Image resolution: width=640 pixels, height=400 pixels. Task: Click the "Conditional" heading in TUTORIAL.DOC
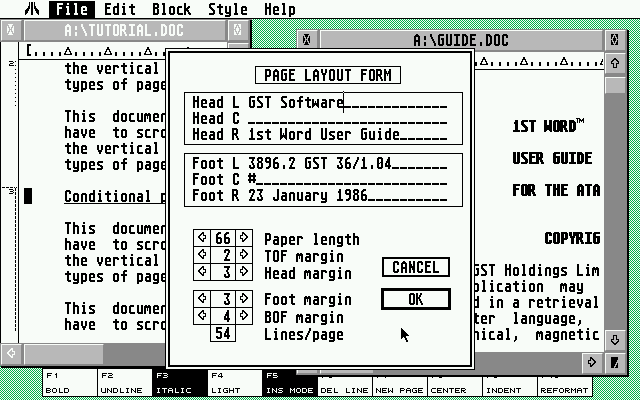coord(108,196)
